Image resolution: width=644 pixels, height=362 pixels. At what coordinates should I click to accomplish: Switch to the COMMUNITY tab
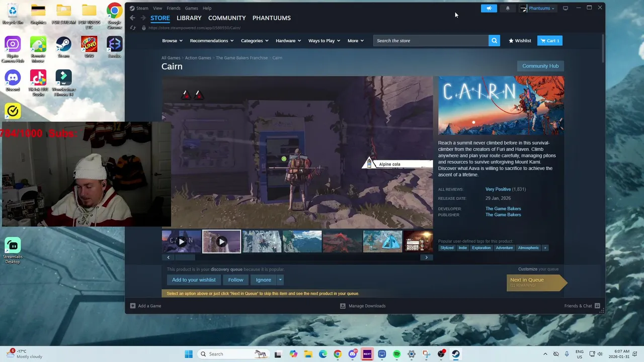pos(227,18)
